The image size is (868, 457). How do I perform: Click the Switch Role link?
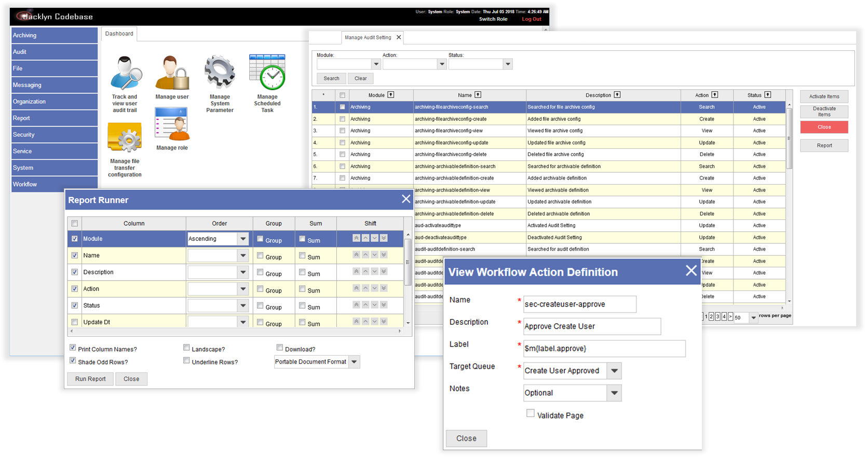pos(493,19)
